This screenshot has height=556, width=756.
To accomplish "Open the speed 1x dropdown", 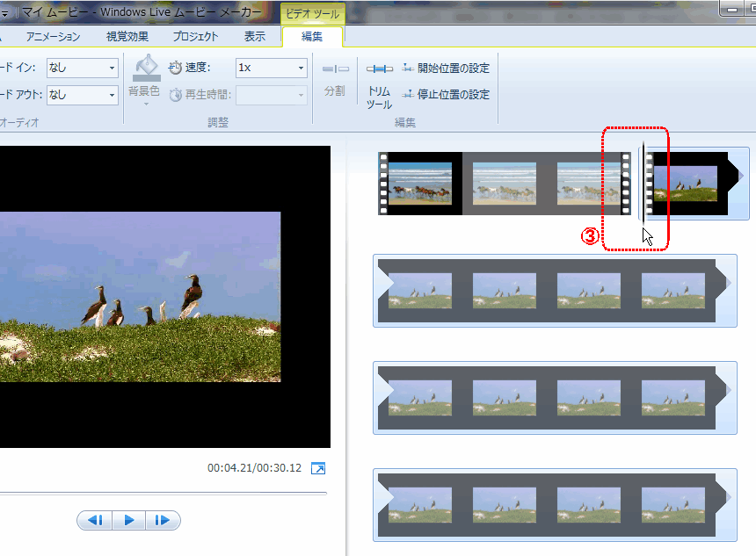I will pos(300,68).
